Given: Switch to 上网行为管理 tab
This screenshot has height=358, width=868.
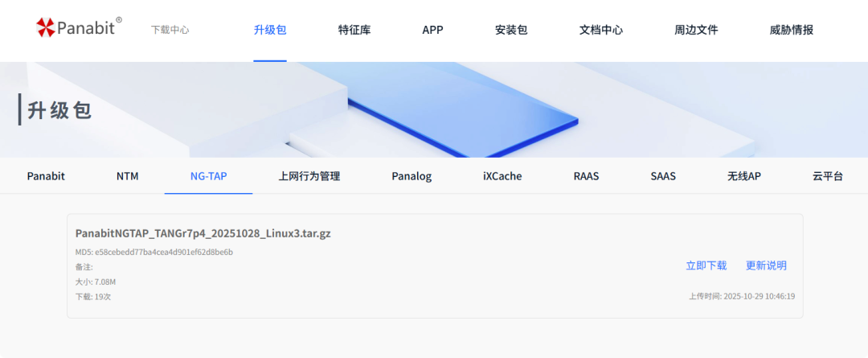Looking at the screenshot, I should tap(309, 176).
